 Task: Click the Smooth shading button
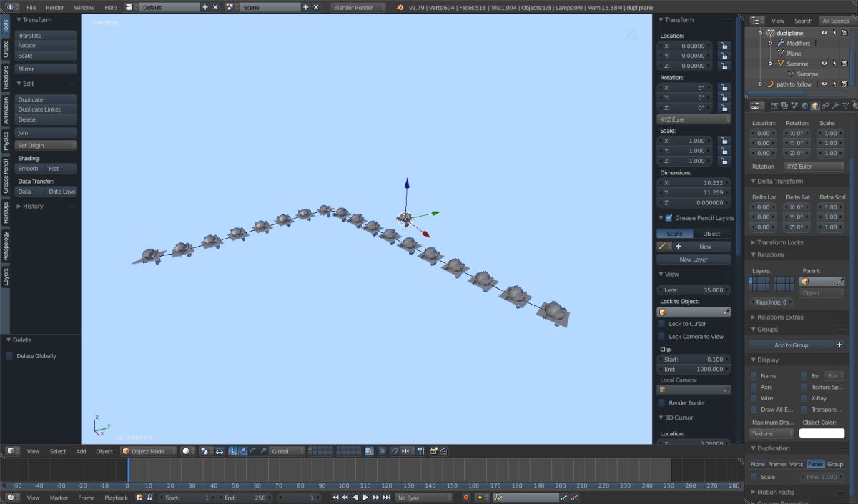click(30, 169)
